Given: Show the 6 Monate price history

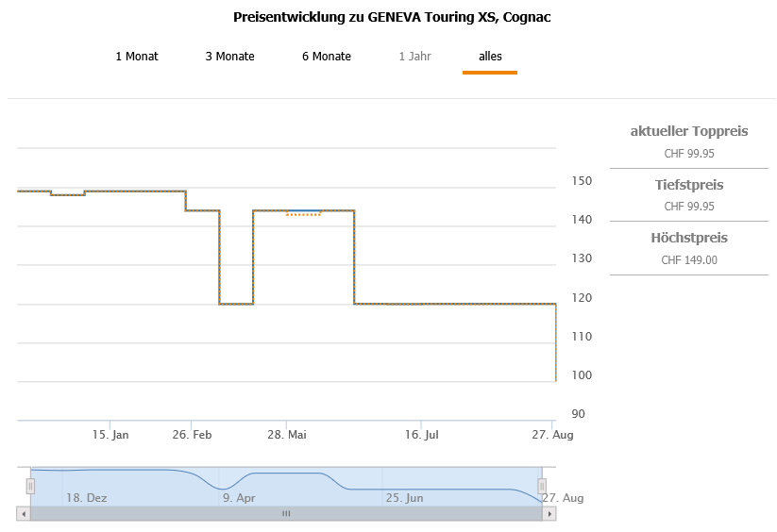Looking at the screenshot, I should [327, 57].
